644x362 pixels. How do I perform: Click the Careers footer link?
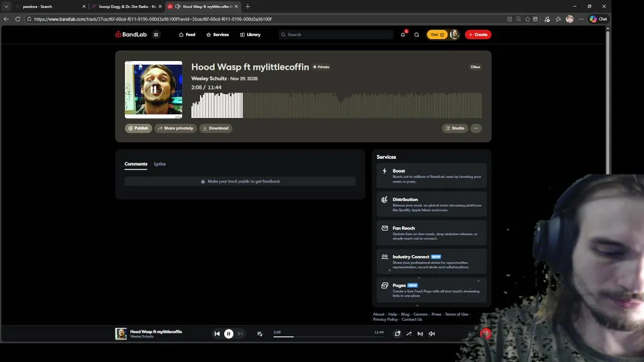coord(420,314)
